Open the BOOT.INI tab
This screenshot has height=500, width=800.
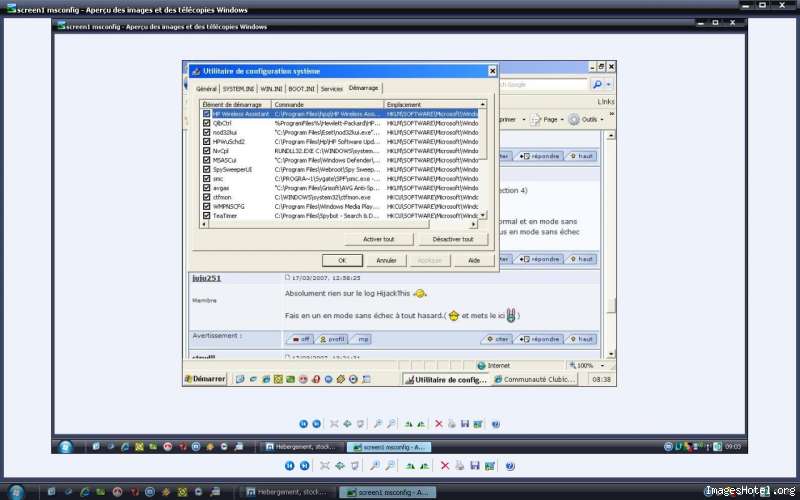click(301, 89)
